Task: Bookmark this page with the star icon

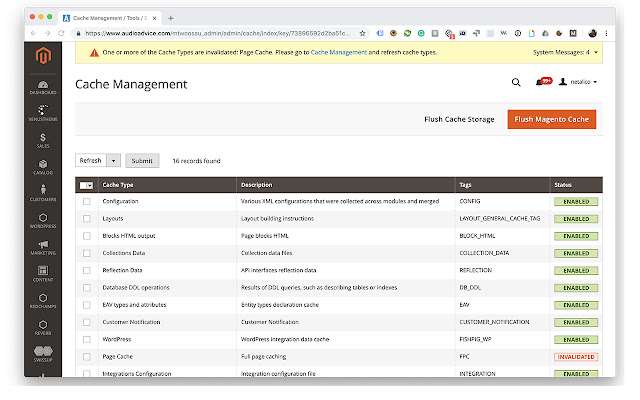Action: pos(362,33)
